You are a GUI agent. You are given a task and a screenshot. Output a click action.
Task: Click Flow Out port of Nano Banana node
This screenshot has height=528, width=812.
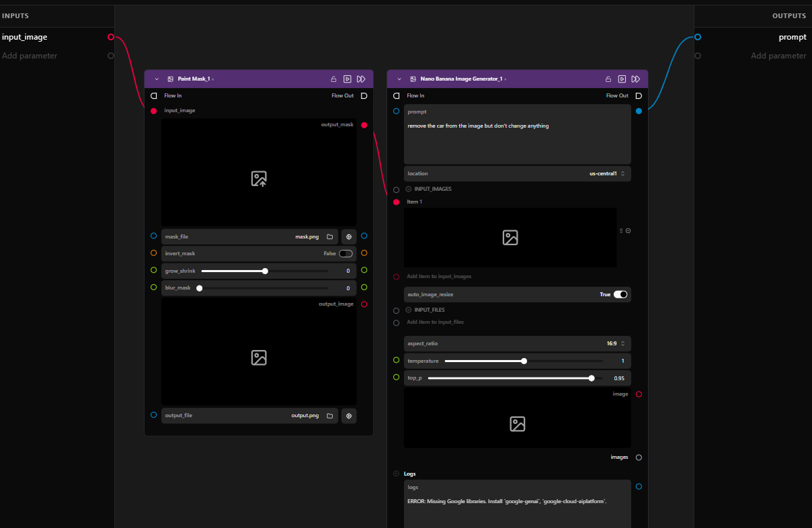tap(639, 95)
